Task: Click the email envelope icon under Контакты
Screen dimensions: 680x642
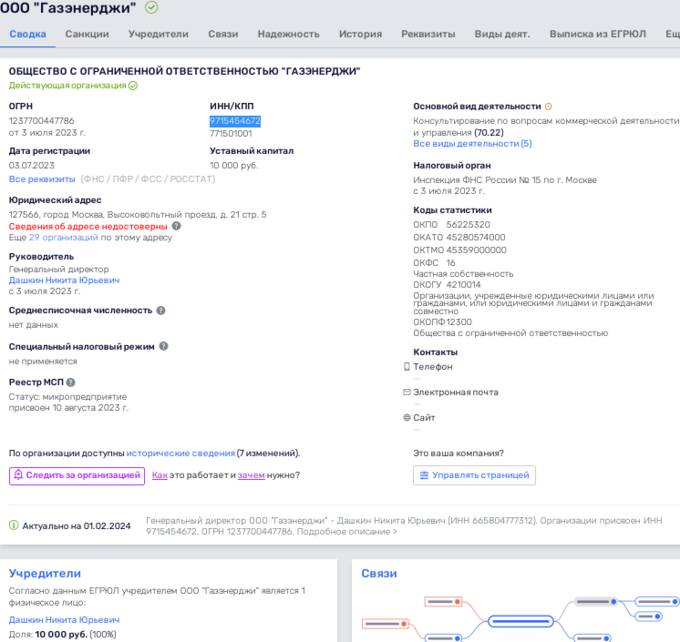Action: (x=406, y=392)
